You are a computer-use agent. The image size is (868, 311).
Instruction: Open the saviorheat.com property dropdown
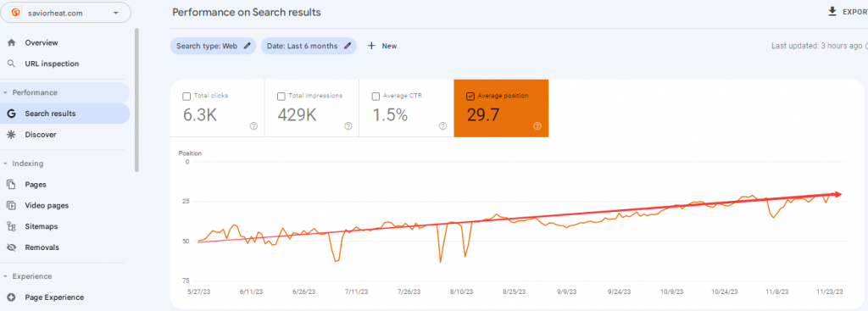pyautogui.click(x=66, y=13)
